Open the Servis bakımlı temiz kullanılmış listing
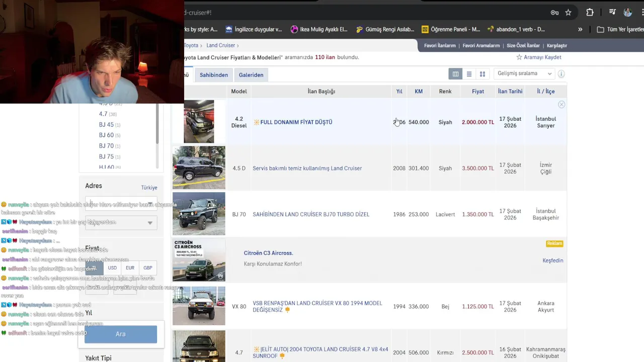Screen dimensions: 644x362 [x=307, y=168]
